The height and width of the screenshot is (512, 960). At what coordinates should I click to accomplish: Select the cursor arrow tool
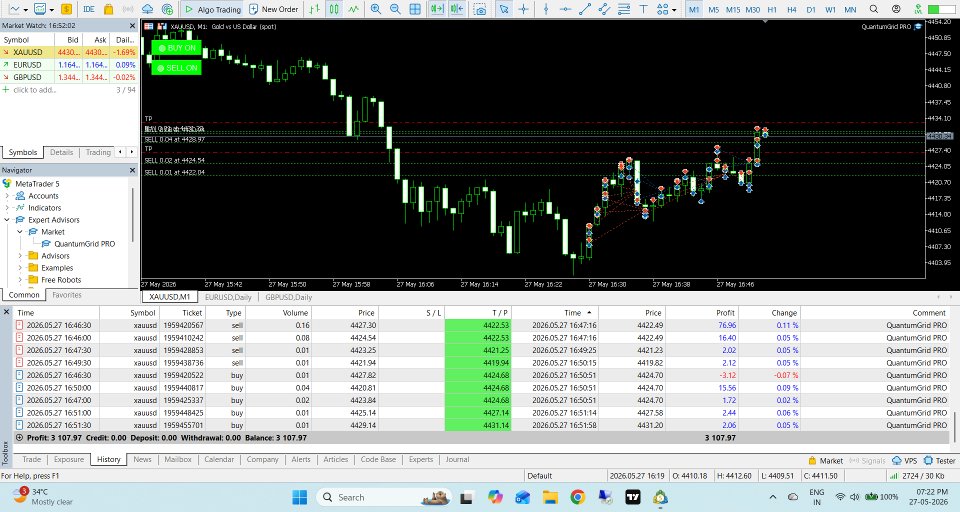(x=503, y=9)
